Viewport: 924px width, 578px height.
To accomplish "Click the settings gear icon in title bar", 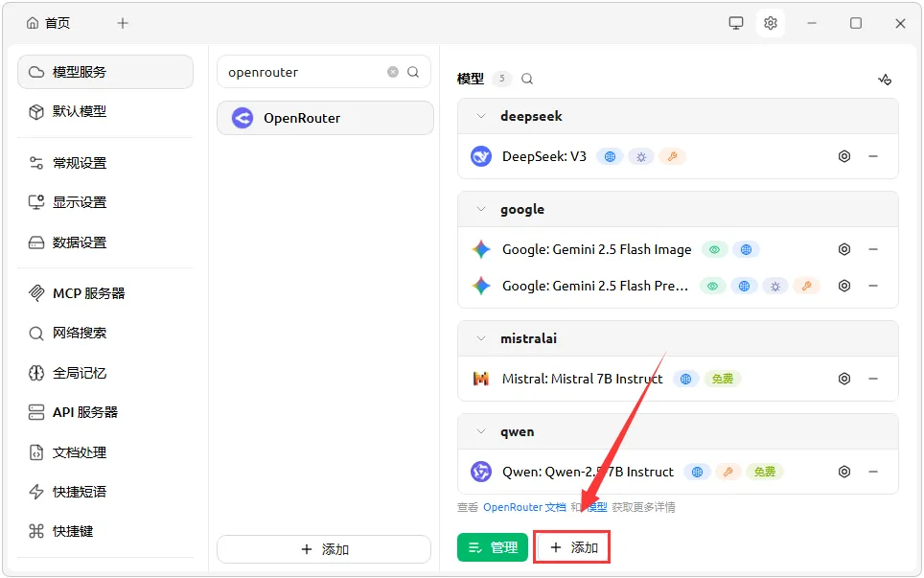I will point(771,23).
